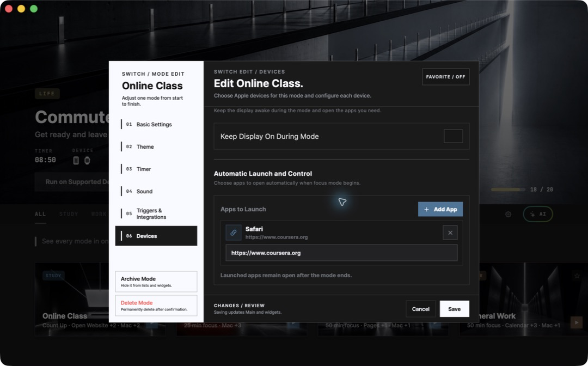
Task: Open the Basic Settings section
Action: pyautogui.click(x=156, y=124)
